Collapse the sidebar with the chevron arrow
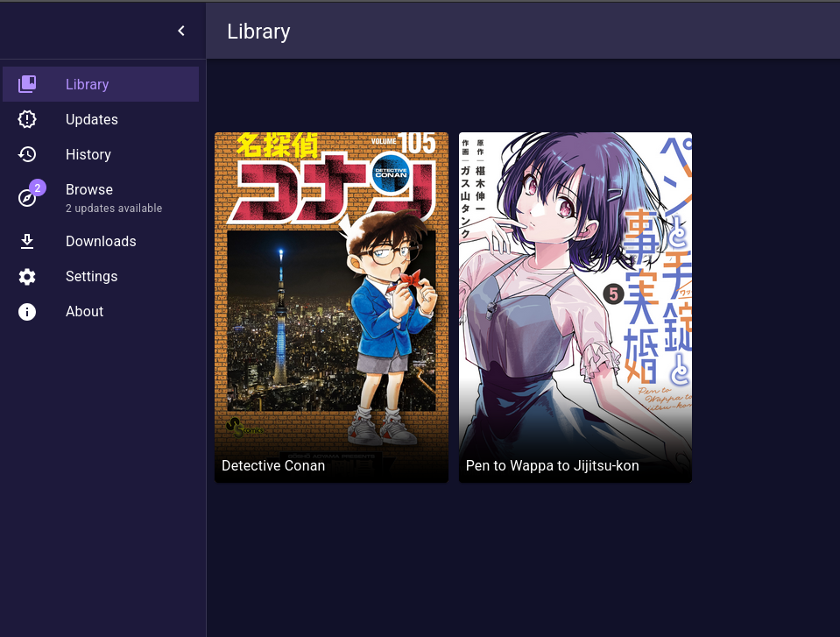Viewport: 840px width, 637px height. click(x=181, y=31)
